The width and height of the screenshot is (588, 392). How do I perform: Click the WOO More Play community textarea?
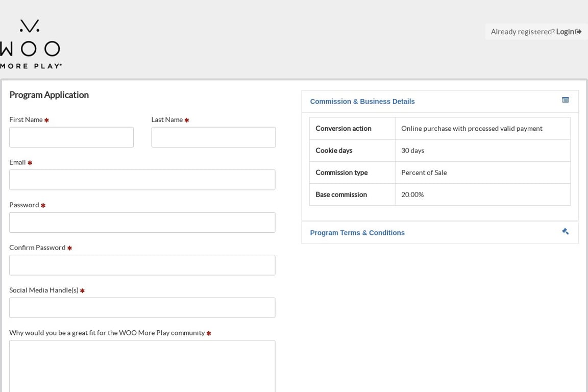[x=142, y=366]
